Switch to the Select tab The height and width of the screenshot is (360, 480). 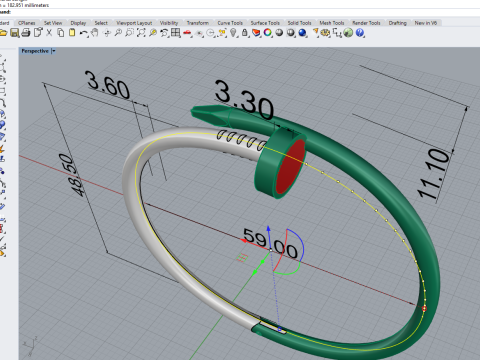(x=101, y=23)
